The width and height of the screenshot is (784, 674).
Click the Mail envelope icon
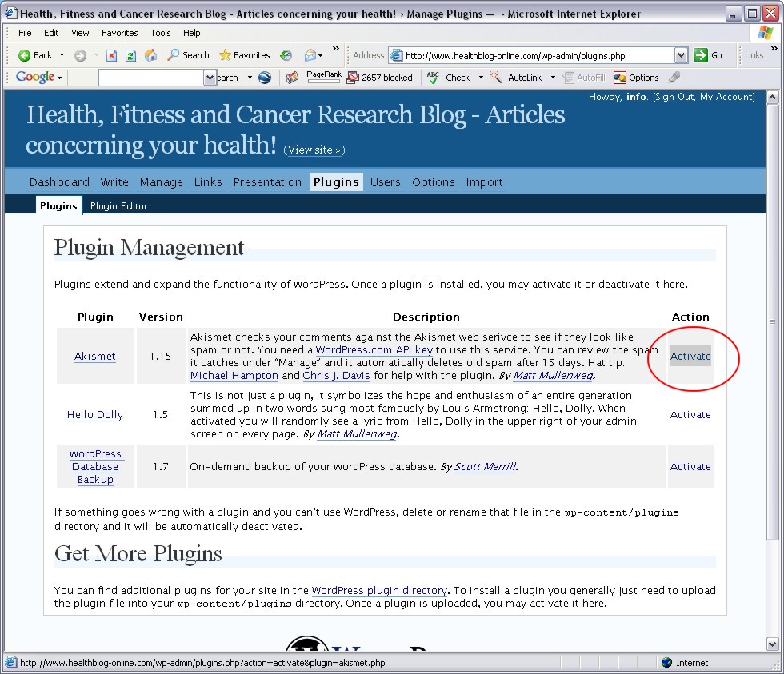tap(310, 55)
